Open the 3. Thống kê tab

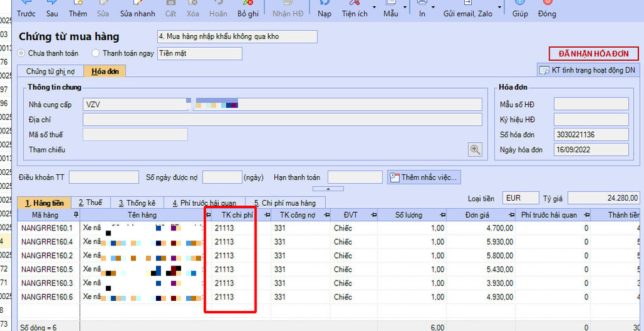[x=137, y=203]
